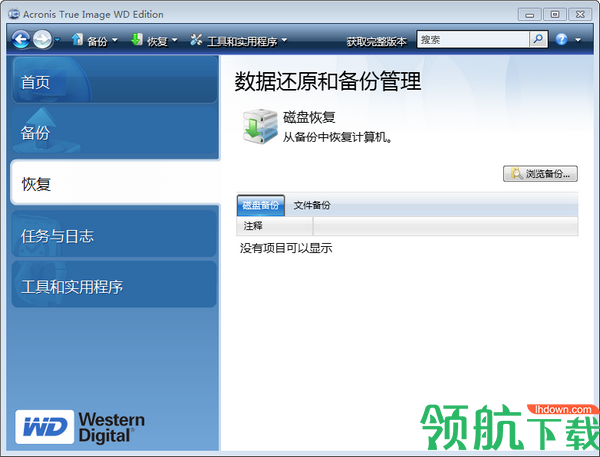
Task: Click the 注释 column header
Action: point(275,226)
